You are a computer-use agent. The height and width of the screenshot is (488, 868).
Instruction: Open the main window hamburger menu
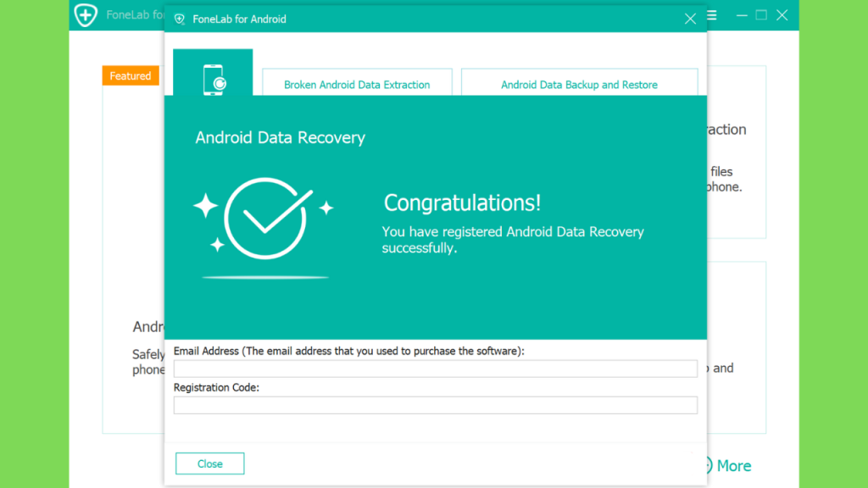pyautogui.click(x=712, y=15)
